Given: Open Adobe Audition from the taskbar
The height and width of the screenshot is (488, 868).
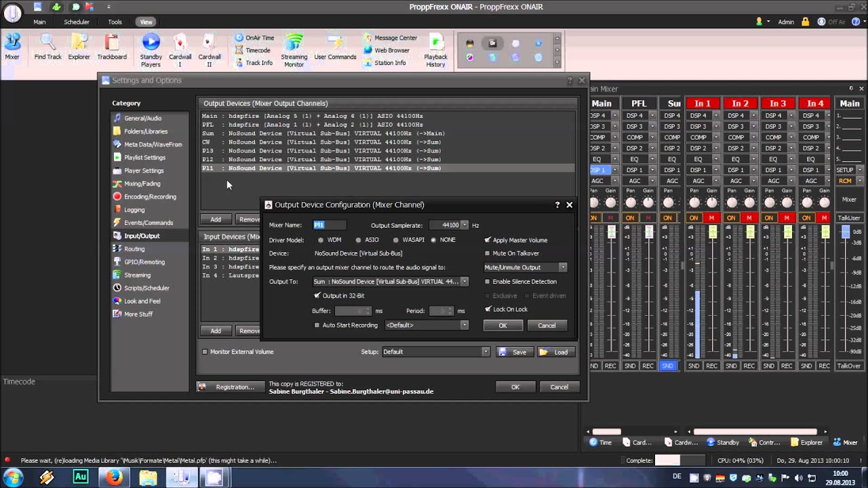Looking at the screenshot, I should pos(80,477).
